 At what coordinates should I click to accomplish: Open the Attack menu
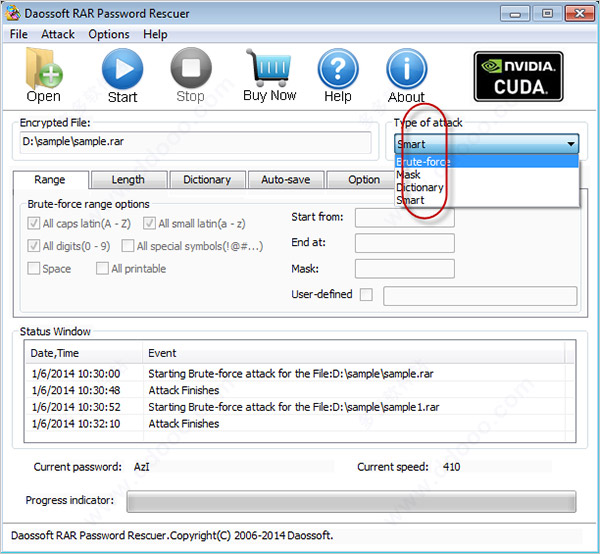[58, 34]
